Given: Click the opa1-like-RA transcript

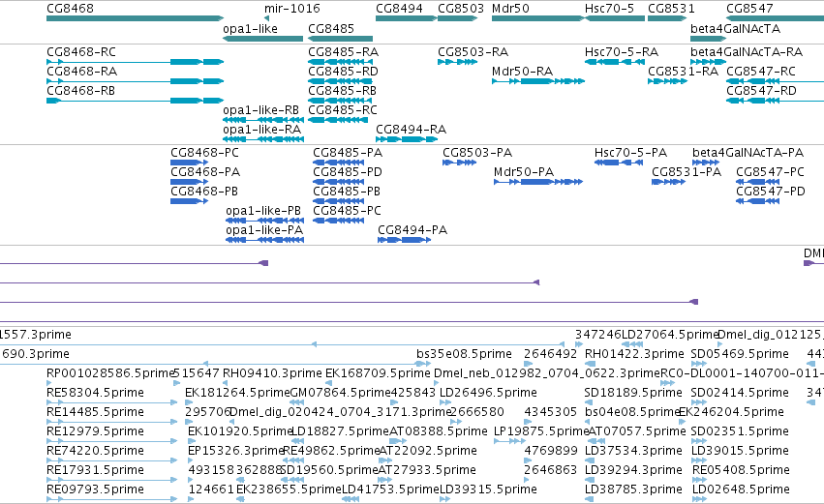Looking at the screenshot, I should click(x=263, y=139).
